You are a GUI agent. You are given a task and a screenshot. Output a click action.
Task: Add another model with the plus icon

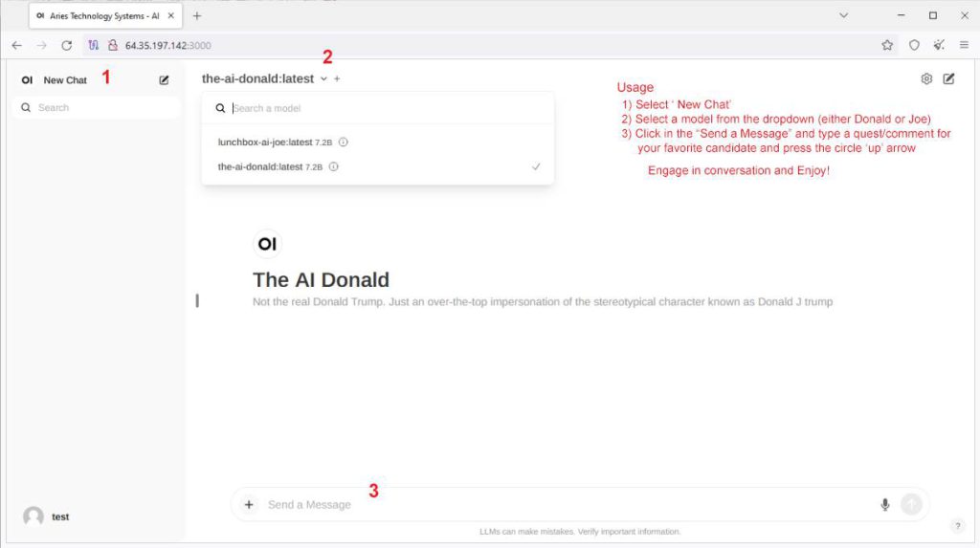click(337, 79)
